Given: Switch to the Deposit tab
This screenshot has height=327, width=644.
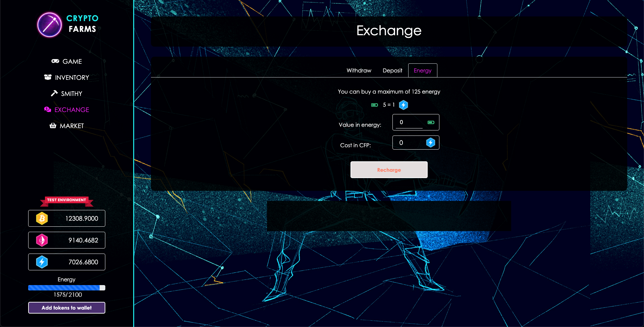Looking at the screenshot, I should (x=392, y=70).
